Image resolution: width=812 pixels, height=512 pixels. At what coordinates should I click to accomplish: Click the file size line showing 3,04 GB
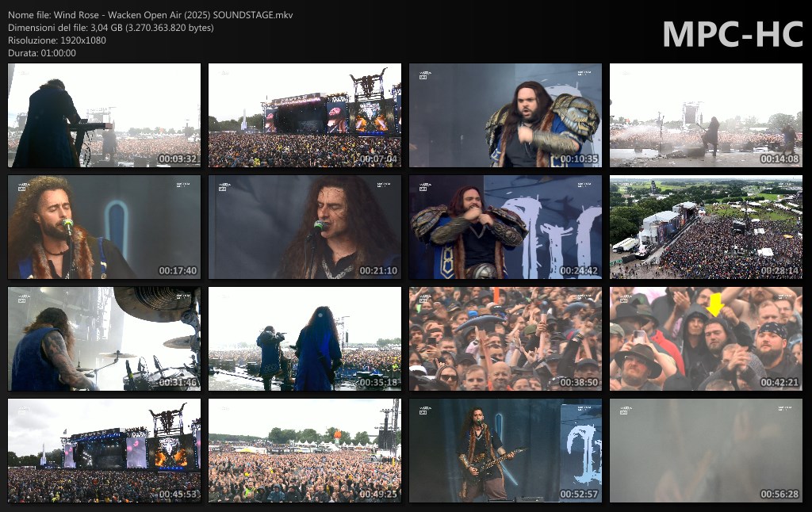coord(111,28)
